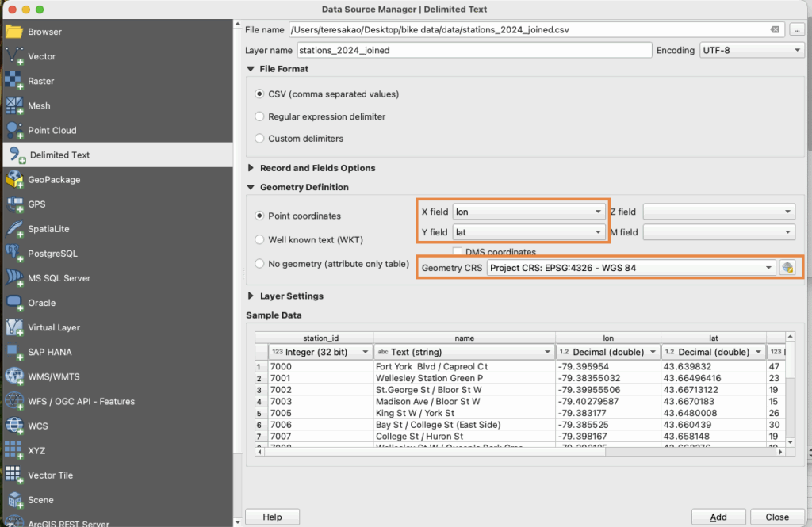
Task: Click the Add button
Action: pyautogui.click(x=718, y=517)
